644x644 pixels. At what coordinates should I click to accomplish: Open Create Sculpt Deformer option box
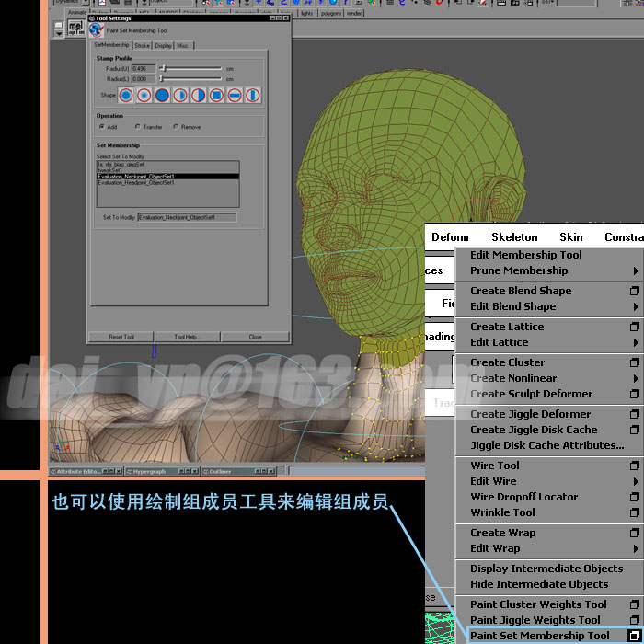tap(635, 394)
